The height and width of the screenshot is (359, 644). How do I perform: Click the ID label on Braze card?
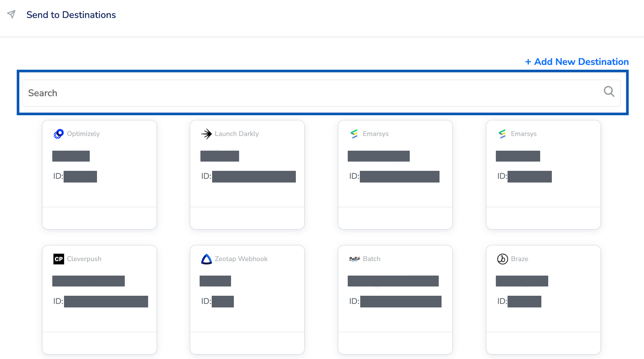point(502,301)
